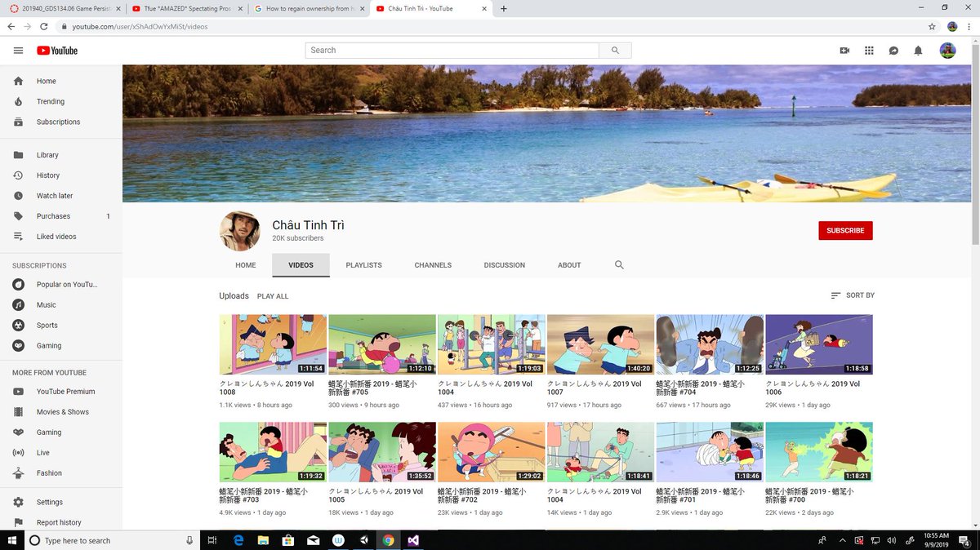Click the Châu Tinh Trì channel avatar
This screenshot has height=550, width=980.
click(x=240, y=231)
